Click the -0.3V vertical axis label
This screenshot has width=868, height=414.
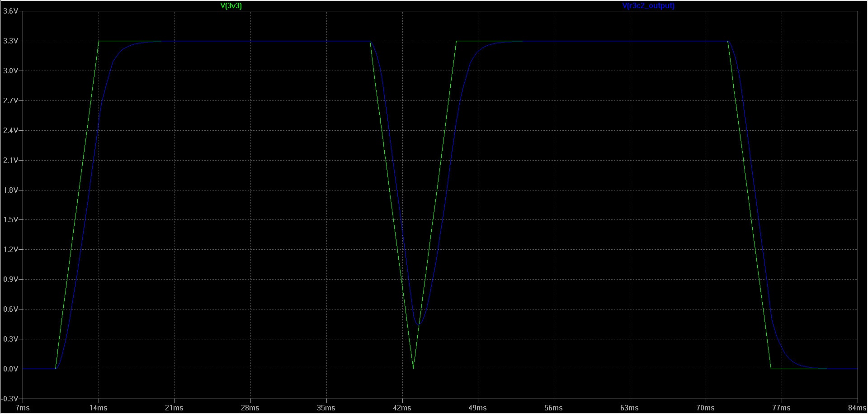(9, 399)
